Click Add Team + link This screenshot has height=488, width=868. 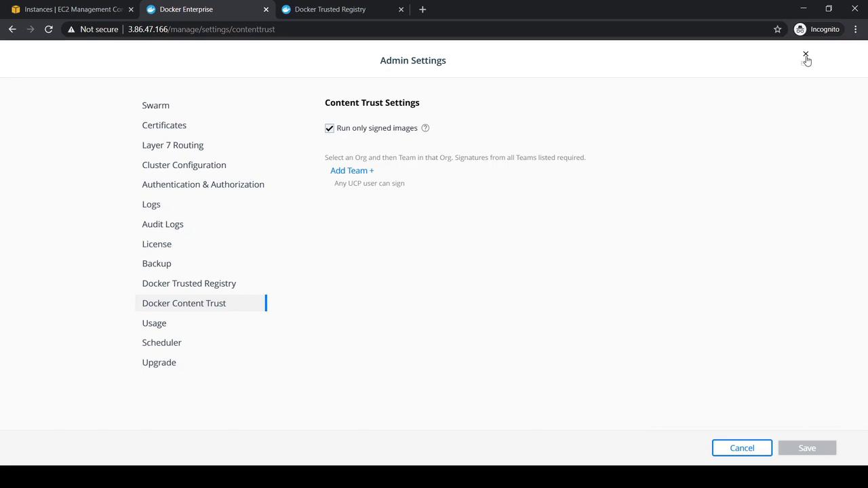click(x=352, y=171)
